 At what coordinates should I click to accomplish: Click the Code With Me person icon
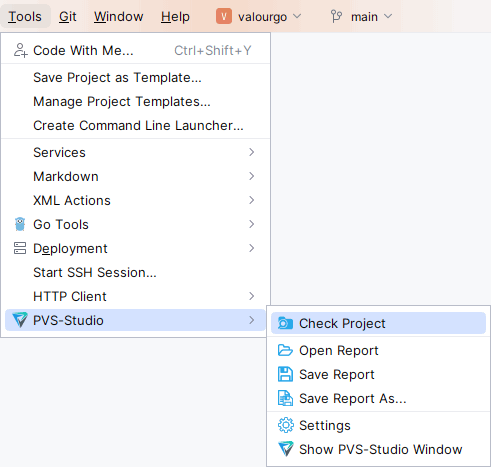pyautogui.click(x=20, y=51)
